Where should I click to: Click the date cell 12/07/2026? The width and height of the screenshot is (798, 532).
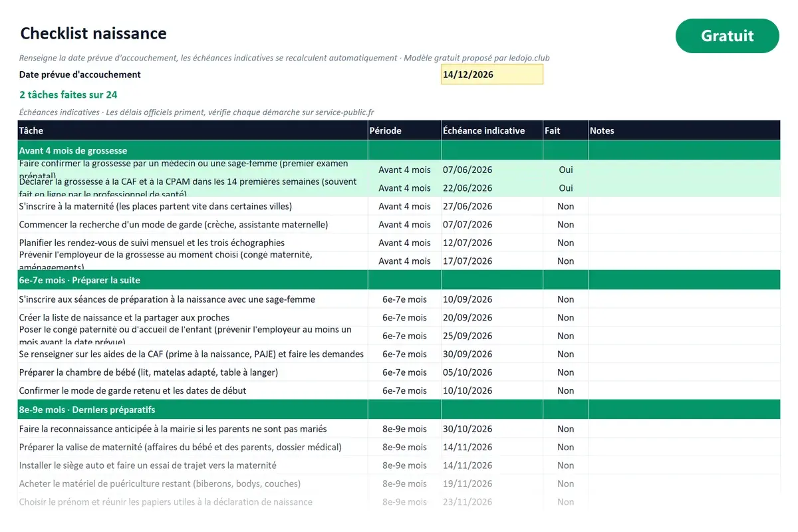(492, 243)
